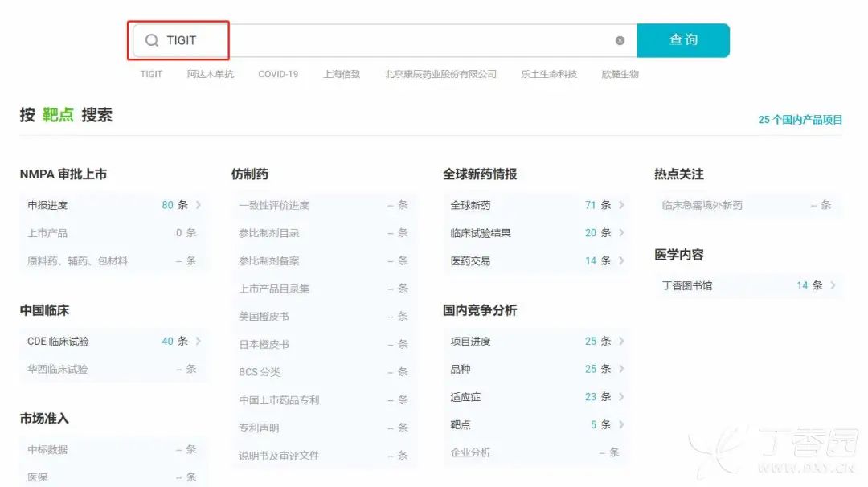Click the 申报进度 label

coord(47,205)
